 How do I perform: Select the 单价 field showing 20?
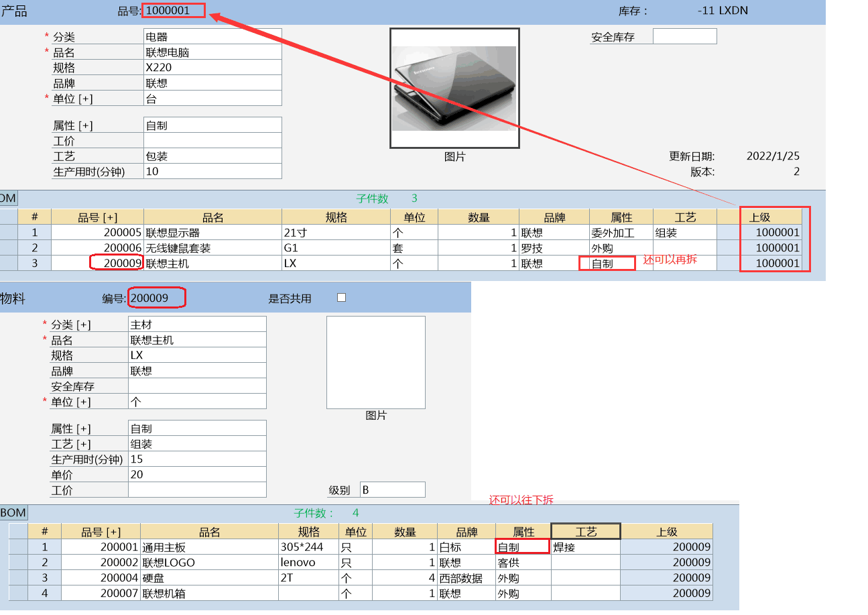click(x=197, y=474)
